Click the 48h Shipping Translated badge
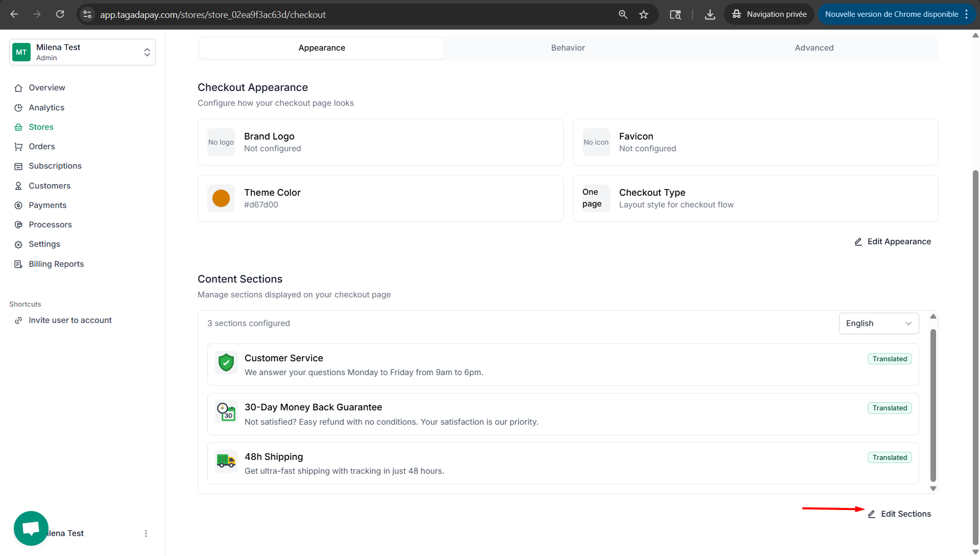Image resolution: width=980 pixels, height=556 pixels. point(890,457)
